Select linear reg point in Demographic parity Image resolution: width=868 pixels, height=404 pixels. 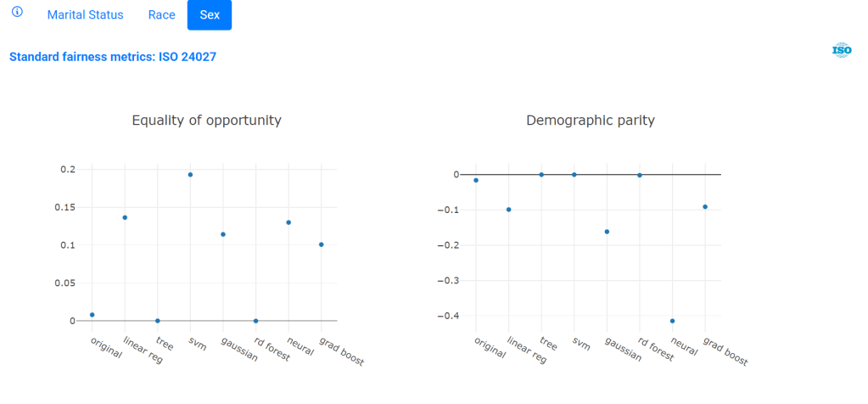[x=508, y=210]
